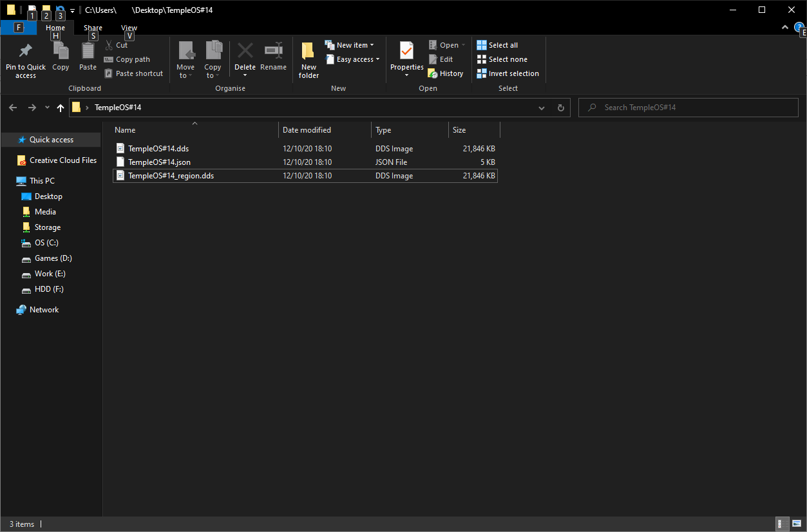Click the Paste icon in ribbon
The width and height of the screenshot is (807, 532).
coord(88,52)
